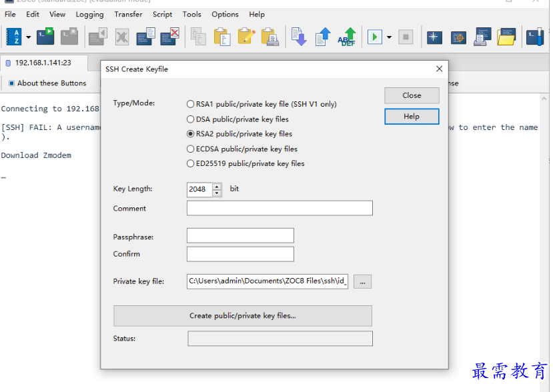Expand the host directory dropdown arrow

tap(28, 37)
